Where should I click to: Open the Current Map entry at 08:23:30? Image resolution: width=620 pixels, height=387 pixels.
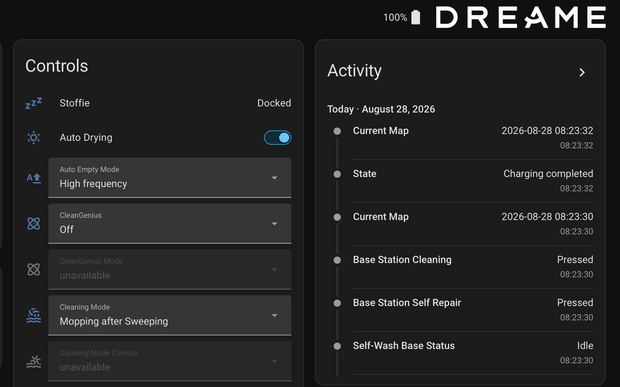coord(473,224)
